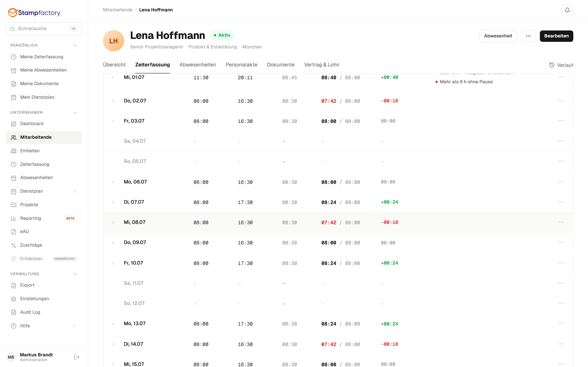Image resolution: width=588 pixels, height=367 pixels.
Task: Click the Bearbeiten button
Action: pyautogui.click(x=556, y=36)
